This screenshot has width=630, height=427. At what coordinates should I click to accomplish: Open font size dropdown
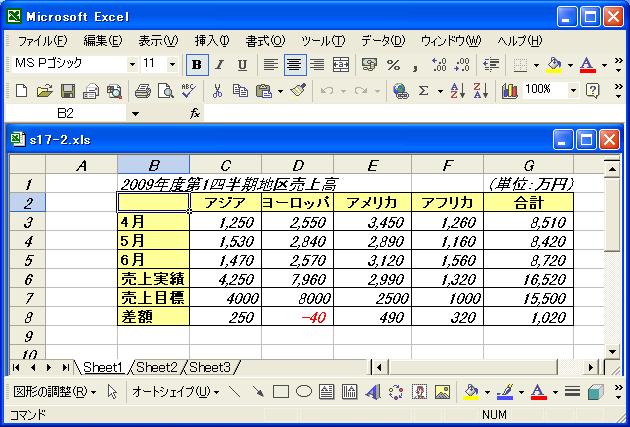click(172, 64)
